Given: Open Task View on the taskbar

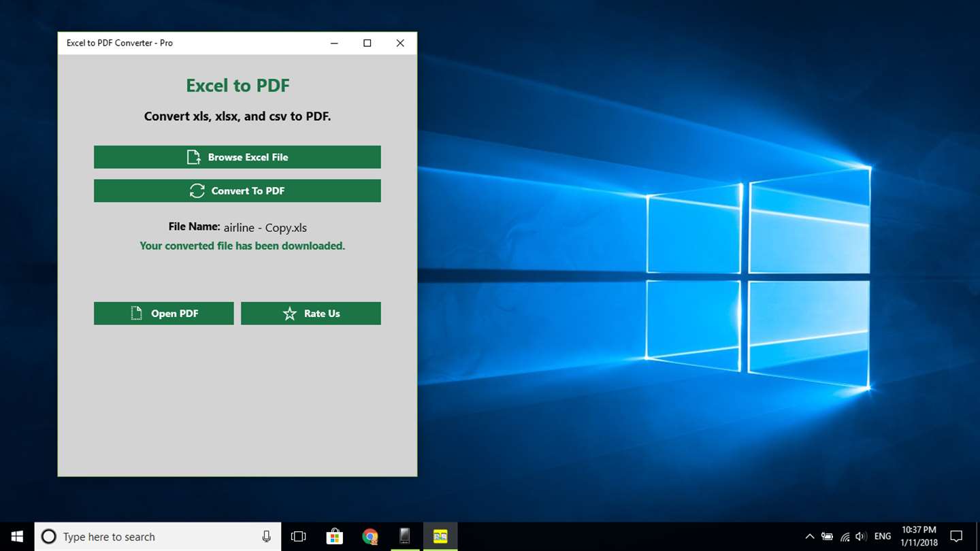Looking at the screenshot, I should (x=298, y=537).
